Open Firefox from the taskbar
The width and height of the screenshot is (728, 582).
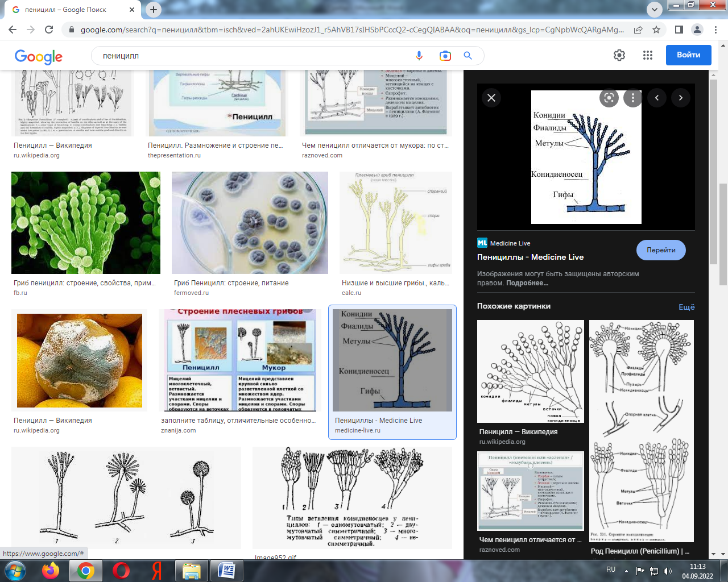pyautogui.click(x=51, y=570)
